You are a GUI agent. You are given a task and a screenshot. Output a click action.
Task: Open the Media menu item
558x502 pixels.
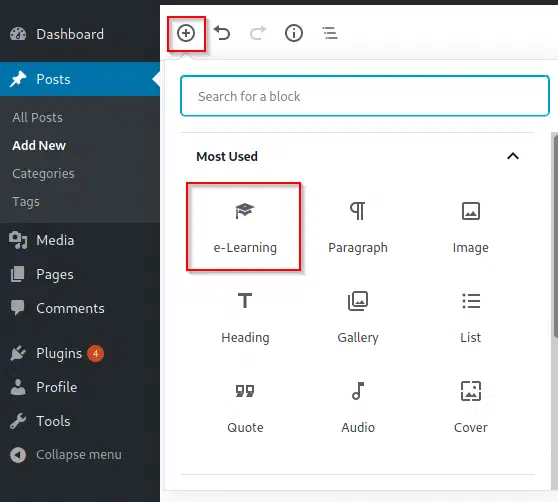coord(55,240)
